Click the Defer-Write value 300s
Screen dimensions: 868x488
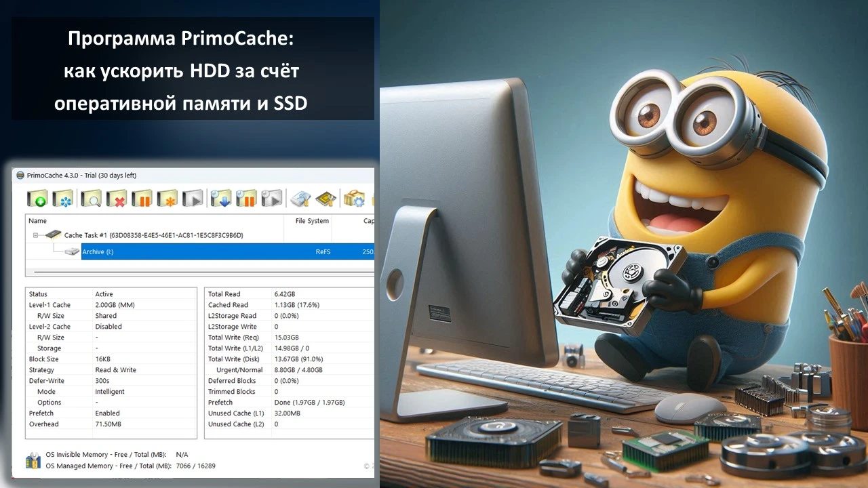tap(103, 381)
